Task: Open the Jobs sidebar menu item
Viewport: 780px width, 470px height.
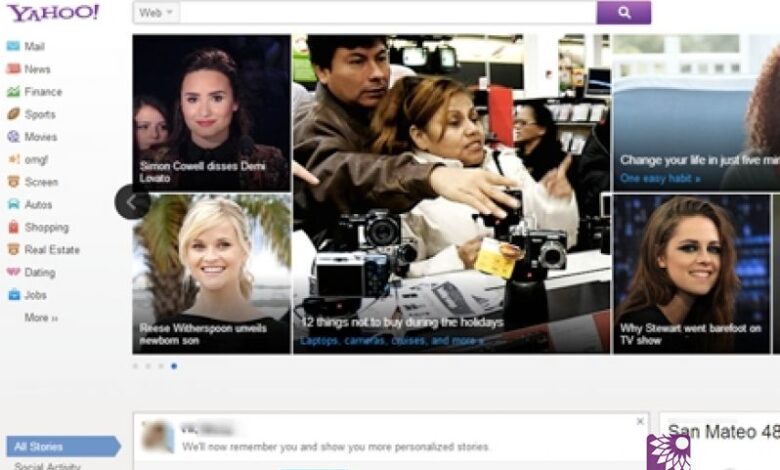Action: (x=36, y=295)
